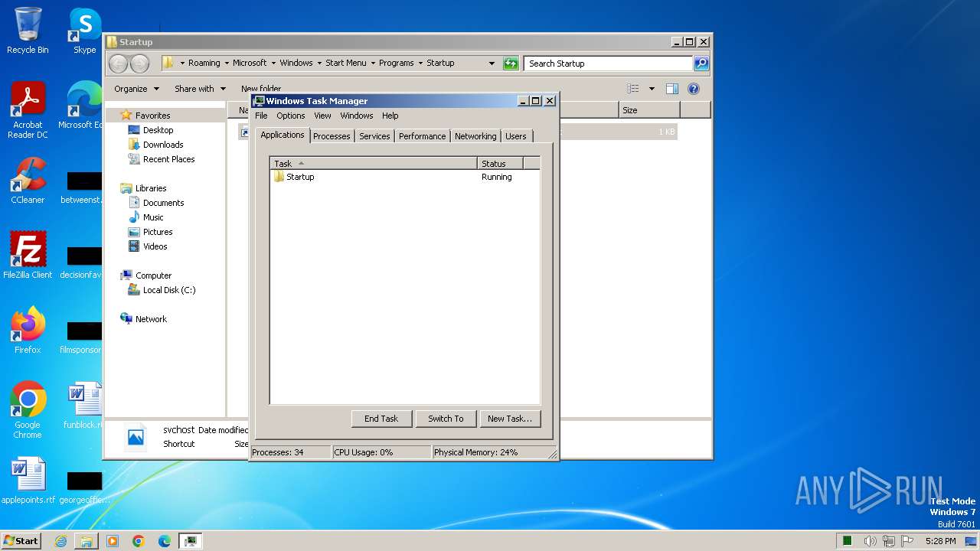Click the Chrome icon in the taskbar
Image resolution: width=980 pixels, height=551 pixels.
139,541
